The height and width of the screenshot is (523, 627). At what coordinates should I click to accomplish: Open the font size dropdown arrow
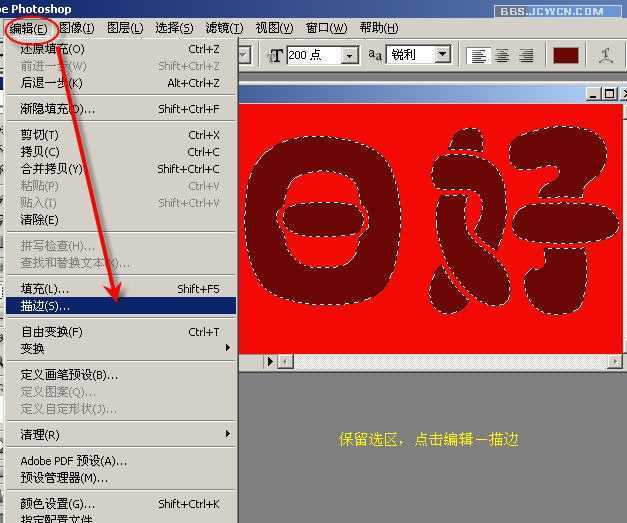350,56
